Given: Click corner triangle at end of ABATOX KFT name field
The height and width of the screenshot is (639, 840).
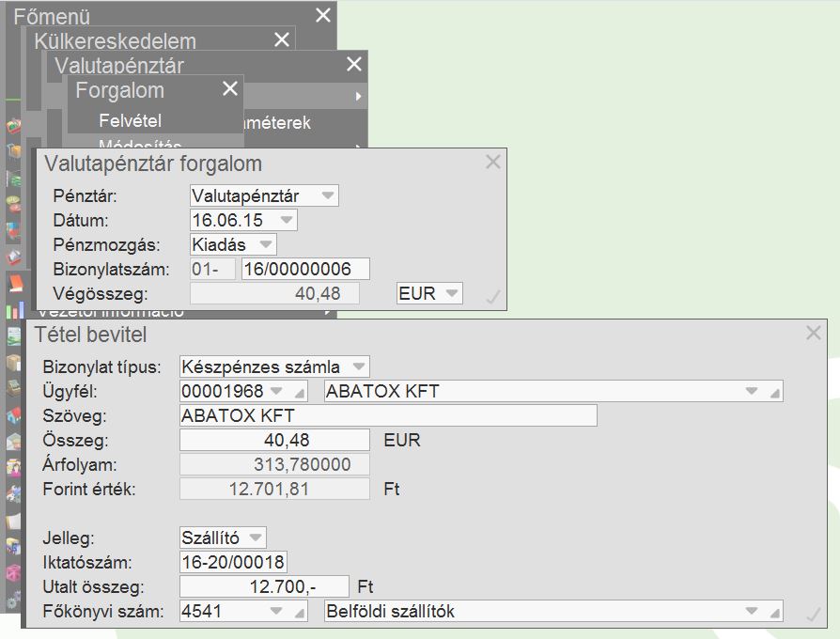Looking at the screenshot, I should [775, 394].
